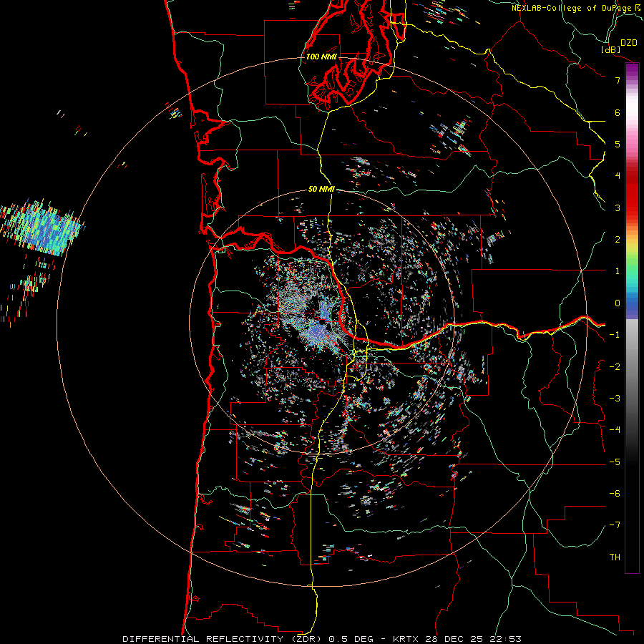Screen dimensions: 644x644
Task: Click the radar site dot at ring center
Action: [x=321, y=323]
